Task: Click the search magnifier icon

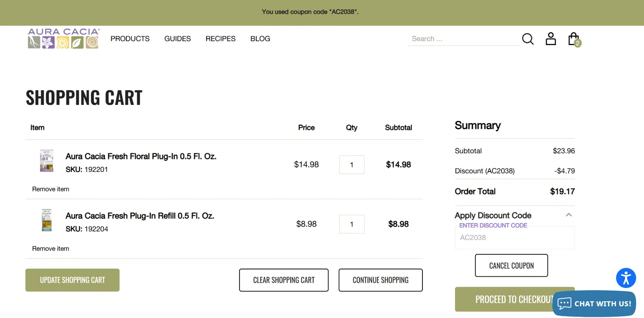Action: pyautogui.click(x=528, y=39)
